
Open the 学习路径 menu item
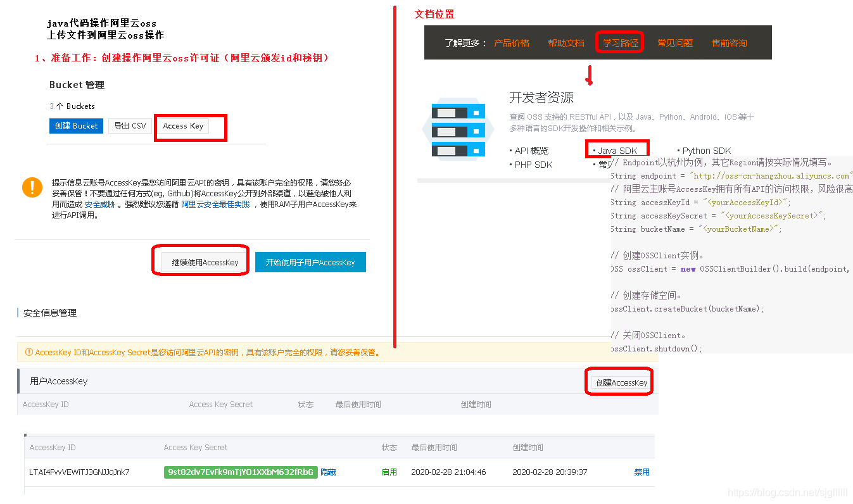[x=619, y=41]
